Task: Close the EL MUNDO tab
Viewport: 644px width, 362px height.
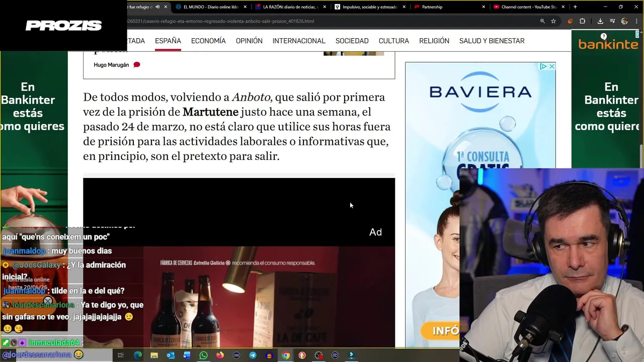Action: coord(245,7)
